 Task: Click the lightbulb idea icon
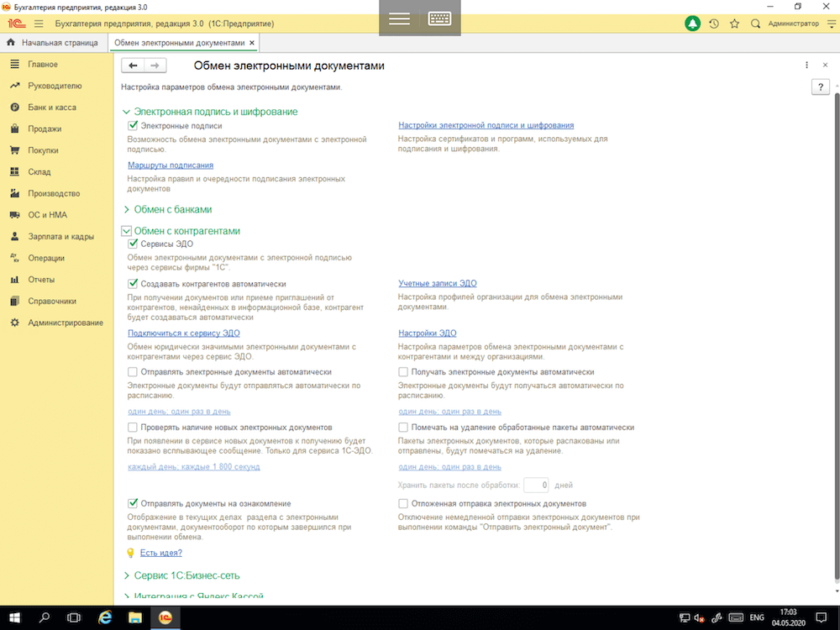pos(130,553)
